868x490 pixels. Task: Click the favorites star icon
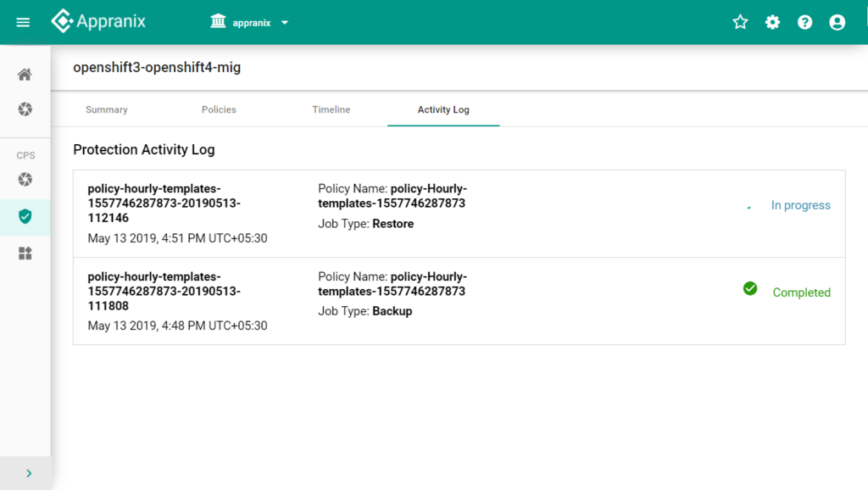[740, 22]
